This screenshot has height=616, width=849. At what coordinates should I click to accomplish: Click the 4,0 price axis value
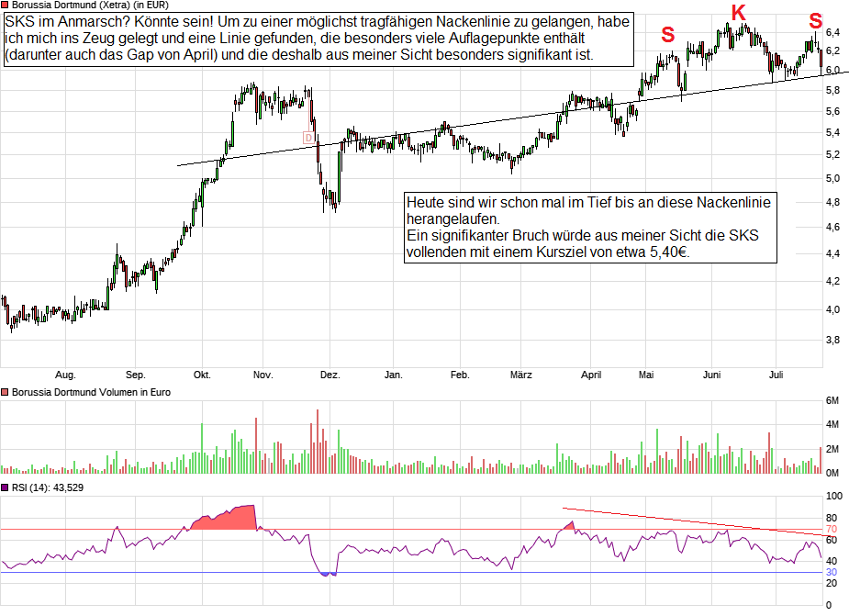(x=832, y=309)
